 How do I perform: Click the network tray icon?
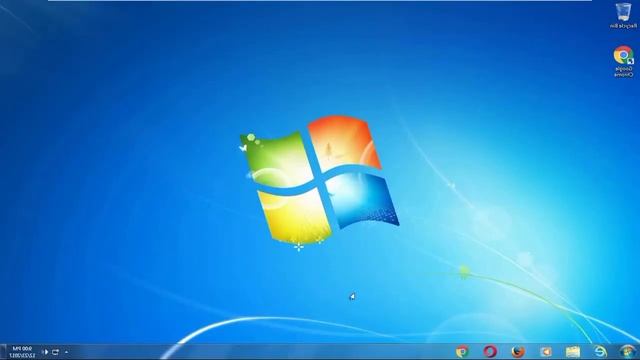(x=56, y=352)
